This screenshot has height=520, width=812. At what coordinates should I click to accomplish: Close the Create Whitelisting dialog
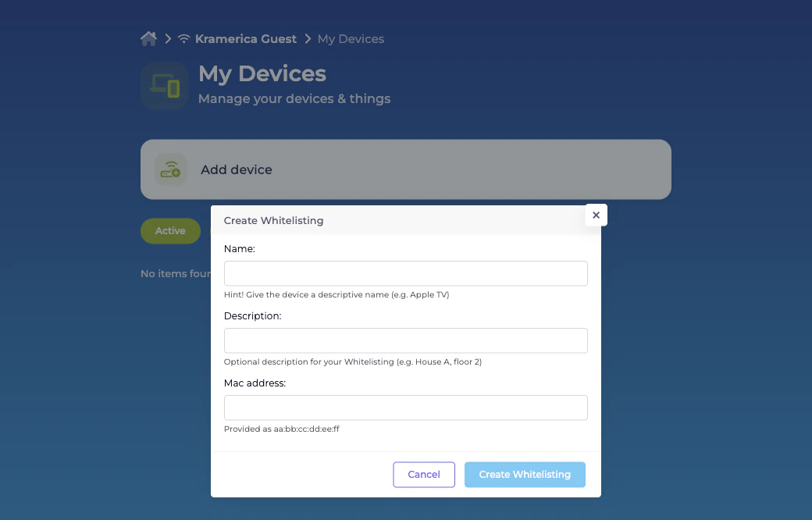point(596,215)
